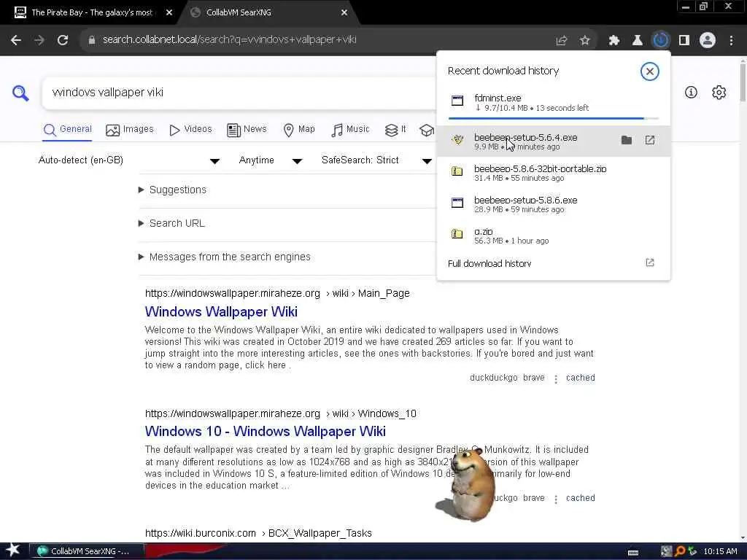This screenshot has height=560, width=747.
Task: Expand the Suggestions section
Action: pyautogui.click(x=172, y=190)
